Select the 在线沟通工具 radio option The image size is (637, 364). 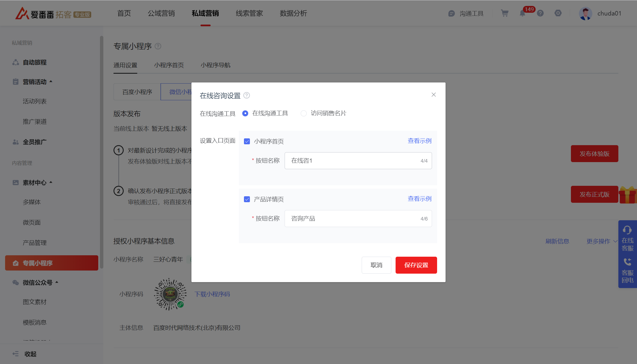245,113
